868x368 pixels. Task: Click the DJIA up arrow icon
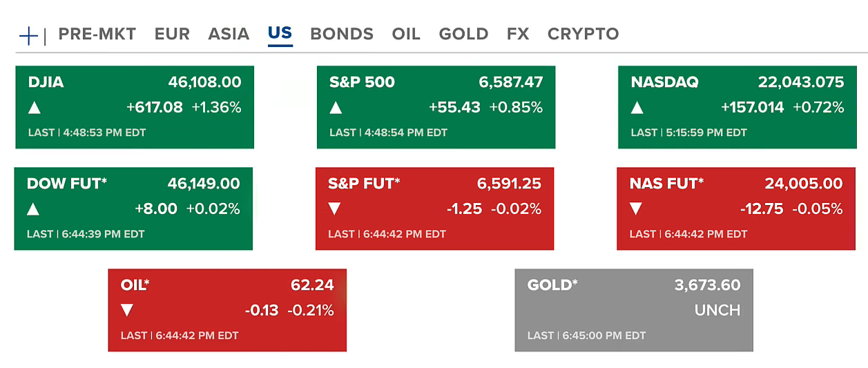point(34,108)
